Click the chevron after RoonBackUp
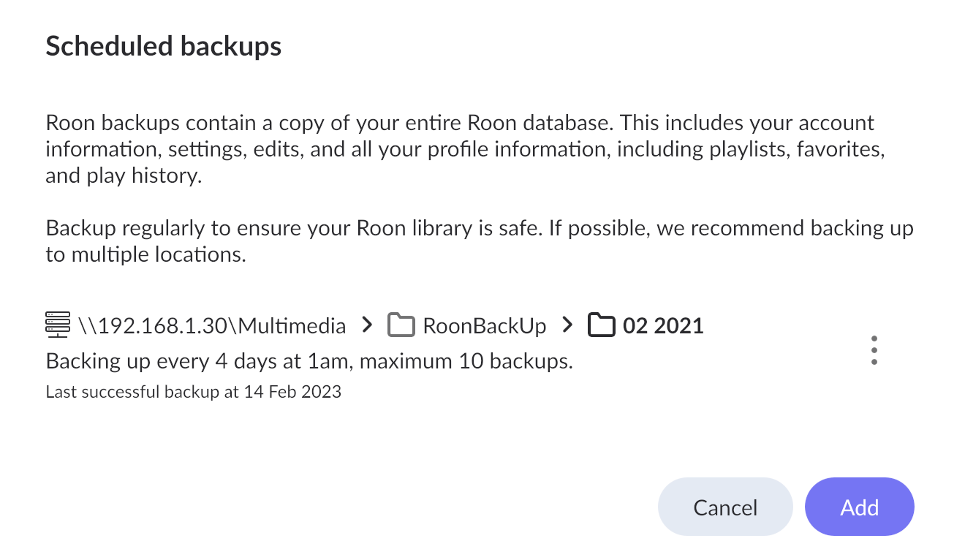Viewport: 965px width, 560px height. [x=568, y=325]
